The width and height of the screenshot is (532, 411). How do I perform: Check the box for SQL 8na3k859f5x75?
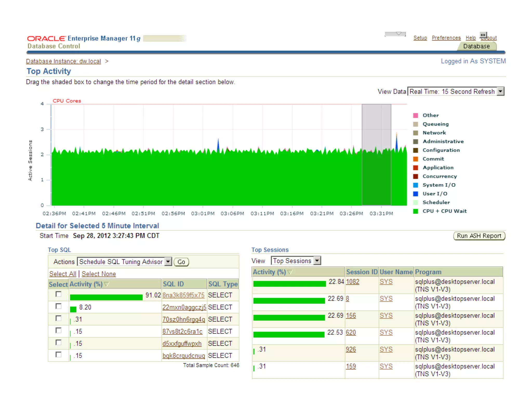59,294
